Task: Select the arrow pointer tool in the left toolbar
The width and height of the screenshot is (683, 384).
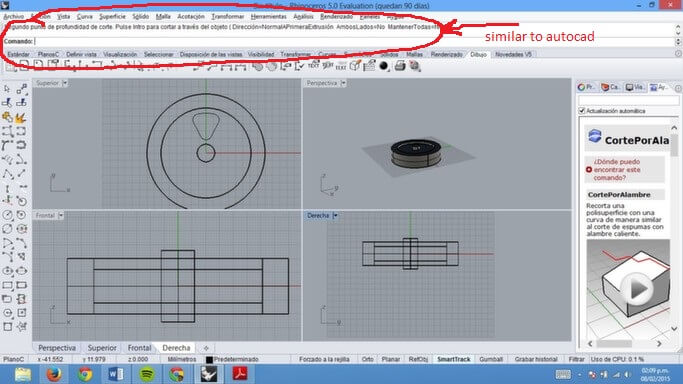Action: (x=7, y=89)
